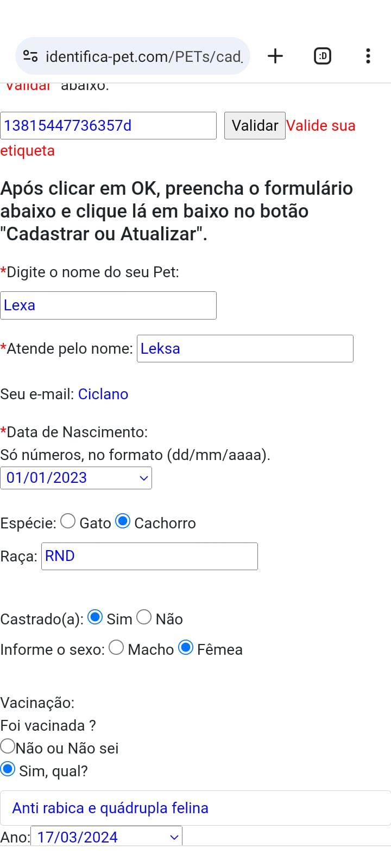Open the browser three-dot menu
The height and width of the screenshot is (868, 391).
click(368, 56)
